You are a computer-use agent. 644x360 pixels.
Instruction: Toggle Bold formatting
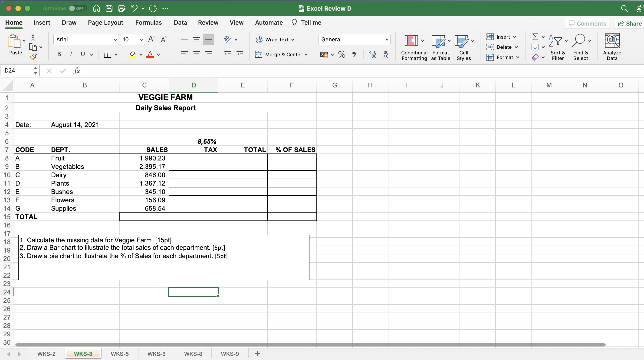59,54
